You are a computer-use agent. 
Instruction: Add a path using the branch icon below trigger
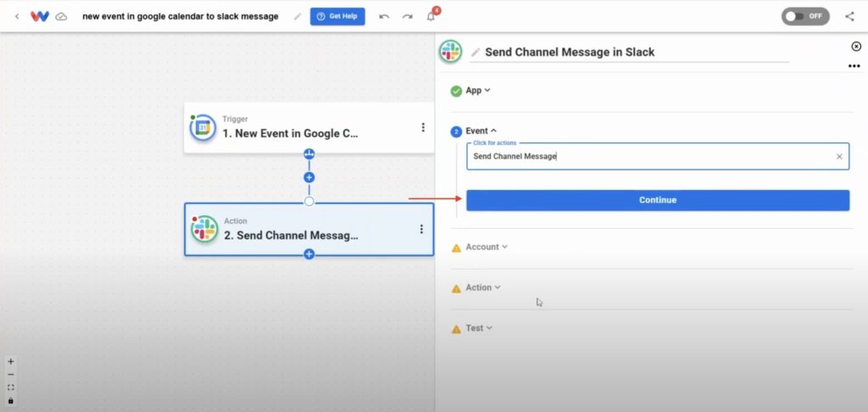pos(309,154)
